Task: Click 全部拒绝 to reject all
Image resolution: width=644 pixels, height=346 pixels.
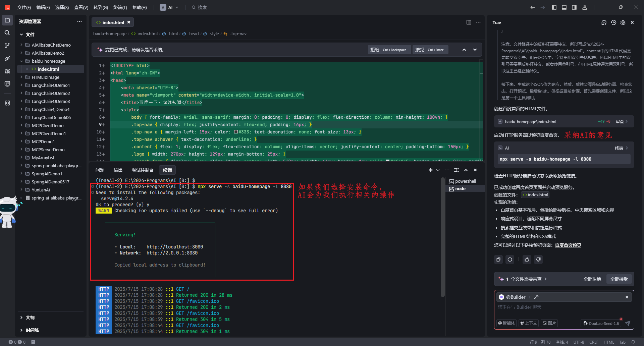Action: point(592,279)
